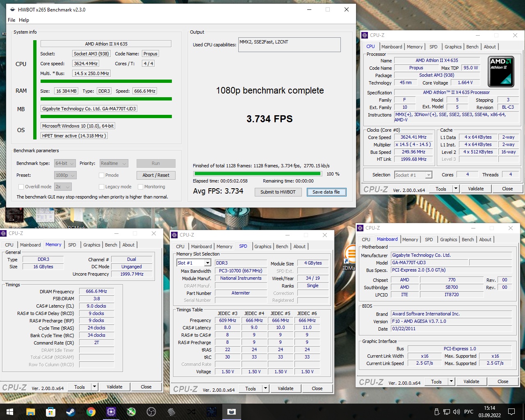Open the Overkill 2x multiplier dropdown
The width and height of the screenshot is (525, 420).
coord(63,187)
